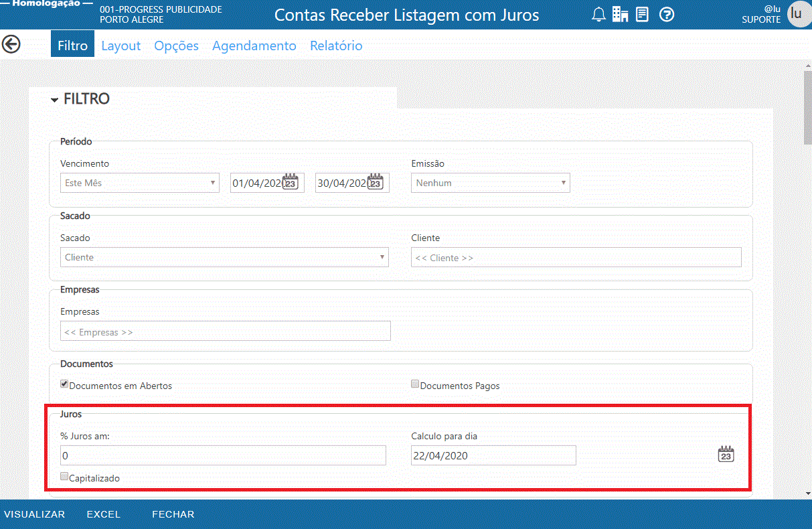Open calendar for Calculo para dia
Image resolution: width=812 pixels, height=529 pixels.
point(726,455)
